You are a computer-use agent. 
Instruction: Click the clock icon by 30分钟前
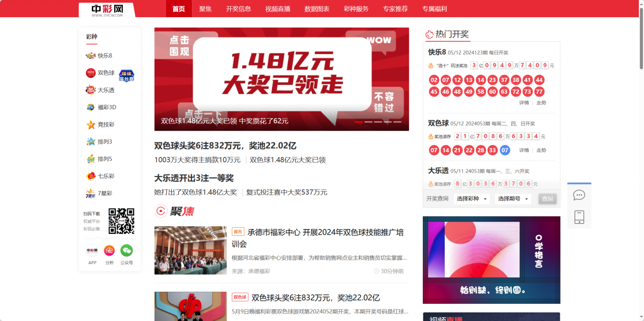tap(377, 271)
